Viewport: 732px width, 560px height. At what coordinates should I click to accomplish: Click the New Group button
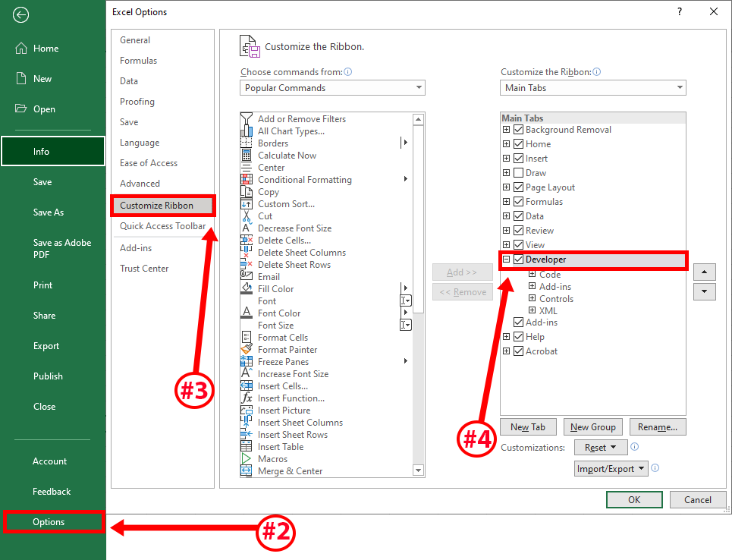(593, 427)
